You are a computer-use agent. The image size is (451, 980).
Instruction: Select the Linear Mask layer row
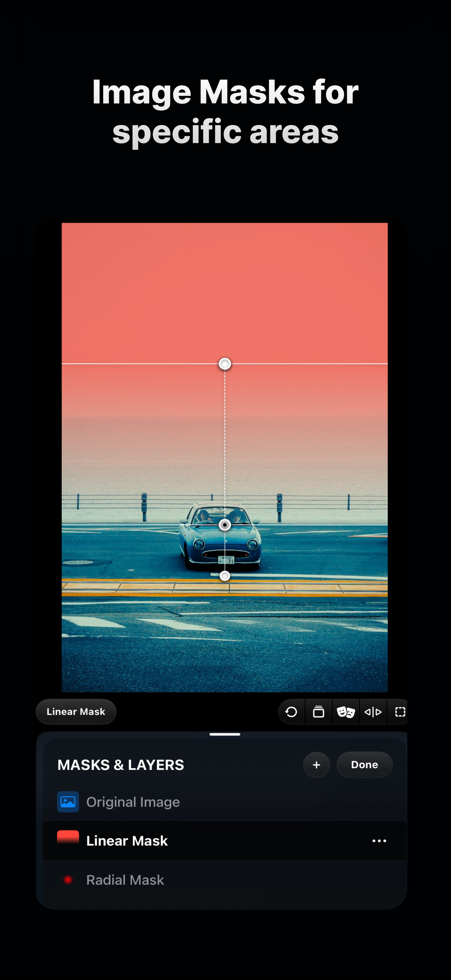pyautogui.click(x=225, y=841)
